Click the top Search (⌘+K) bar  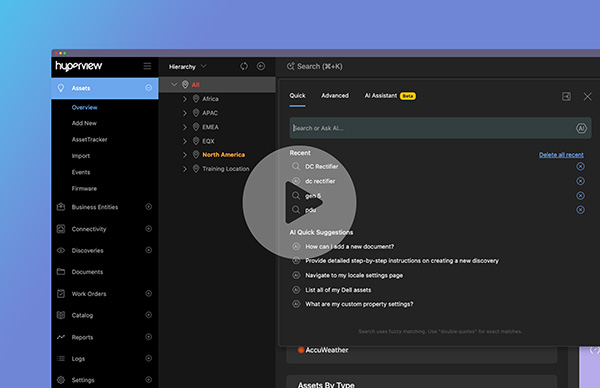coord(315,66)
